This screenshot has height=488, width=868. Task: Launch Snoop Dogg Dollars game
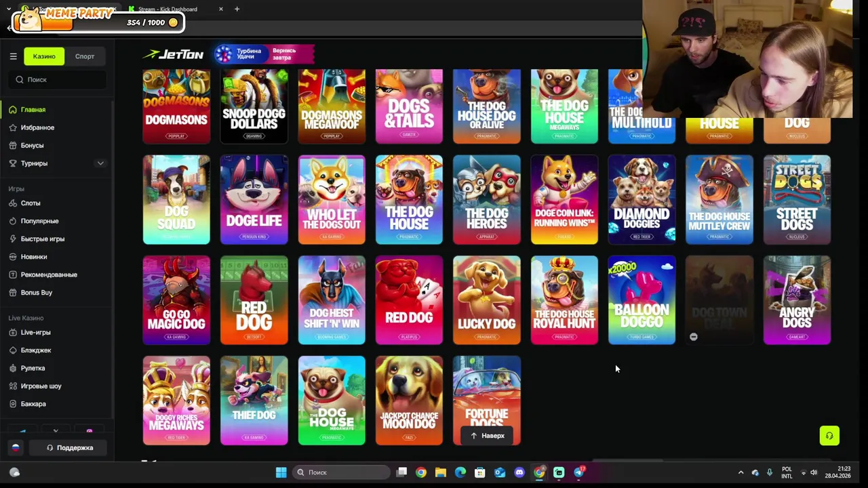click(254, 106)
